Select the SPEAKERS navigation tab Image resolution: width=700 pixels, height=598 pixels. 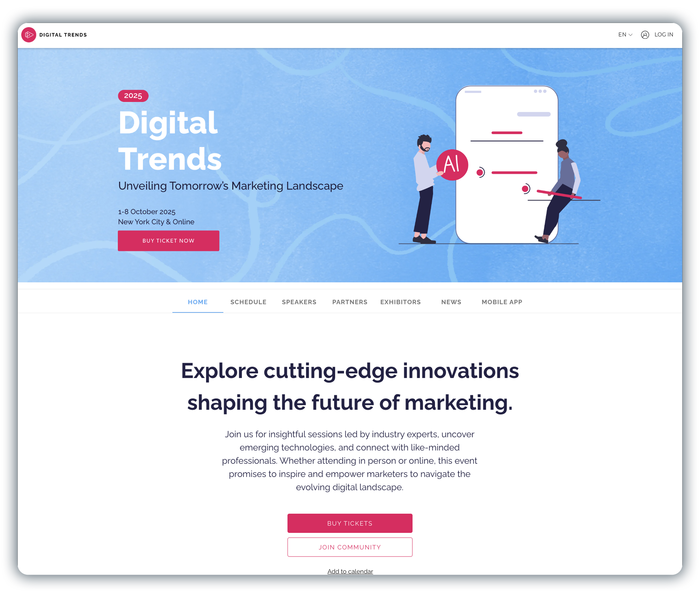(x=299, y=302)
